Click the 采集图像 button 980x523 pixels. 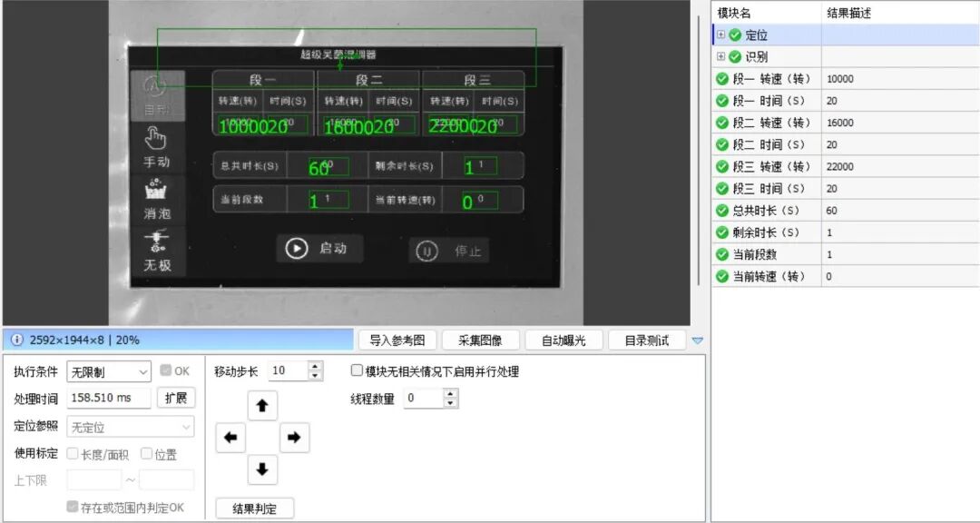tap(480, 340)
